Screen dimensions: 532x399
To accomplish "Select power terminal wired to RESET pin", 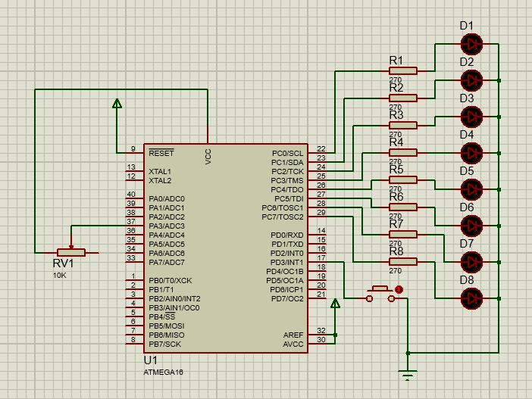I will (117, 104).
